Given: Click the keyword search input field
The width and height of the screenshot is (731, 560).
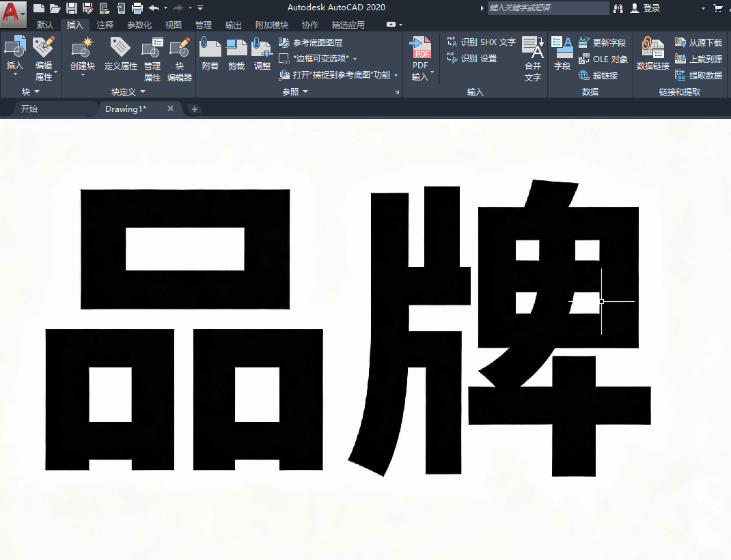Looking at the screenshot, I should pos(548,8).
